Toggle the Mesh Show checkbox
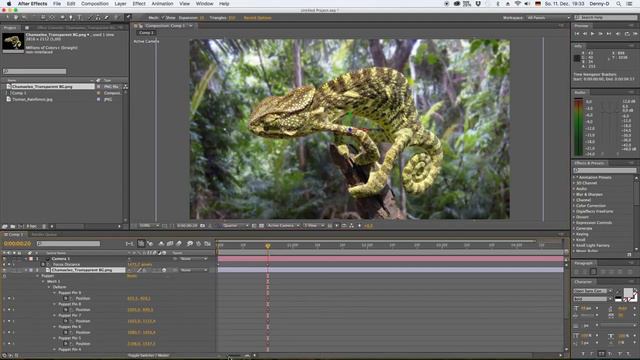640x360 pixels. pos(163,18)
